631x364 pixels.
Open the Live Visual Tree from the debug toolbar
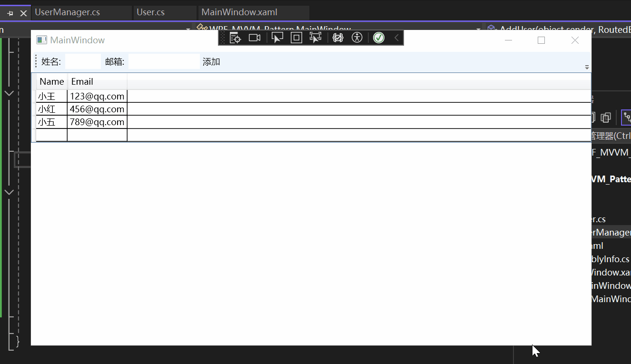click(x=236, y=37)
